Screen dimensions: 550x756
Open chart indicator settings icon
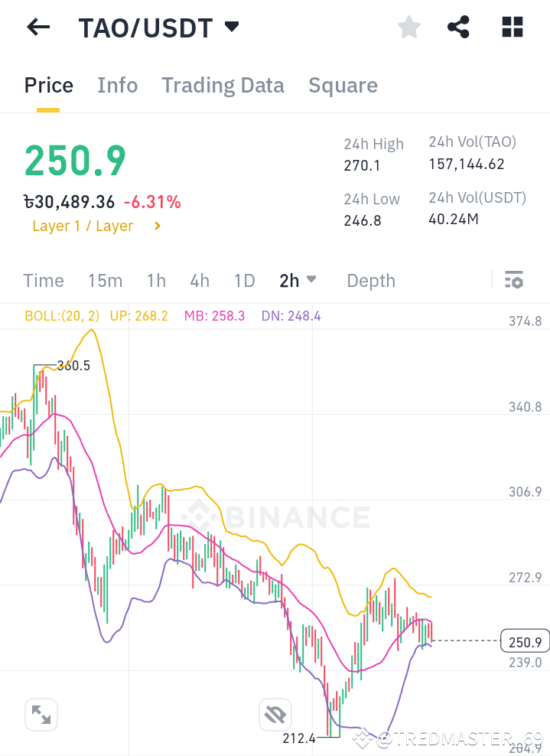click(513, 280)
